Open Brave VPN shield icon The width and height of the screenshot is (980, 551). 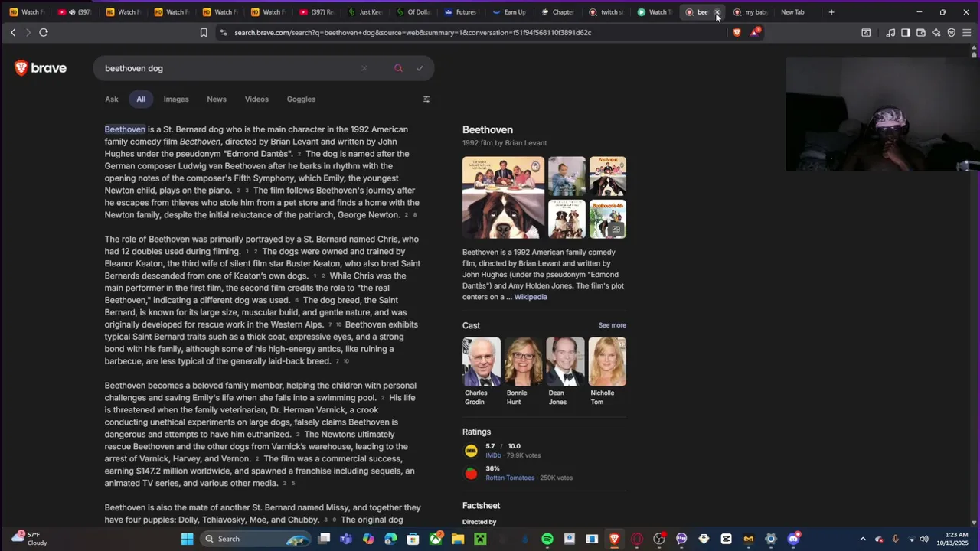tap(952, 32)
